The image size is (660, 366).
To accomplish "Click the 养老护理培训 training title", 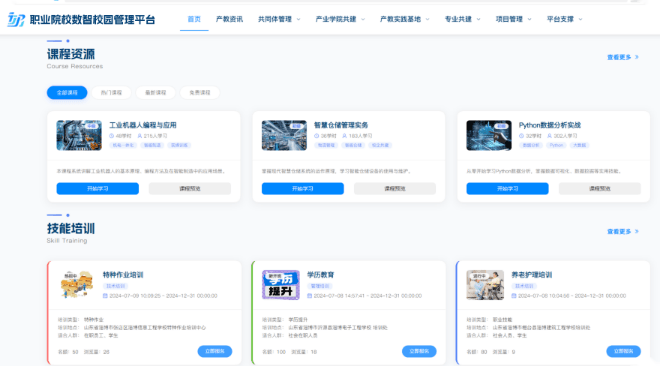I will [532, 275].
